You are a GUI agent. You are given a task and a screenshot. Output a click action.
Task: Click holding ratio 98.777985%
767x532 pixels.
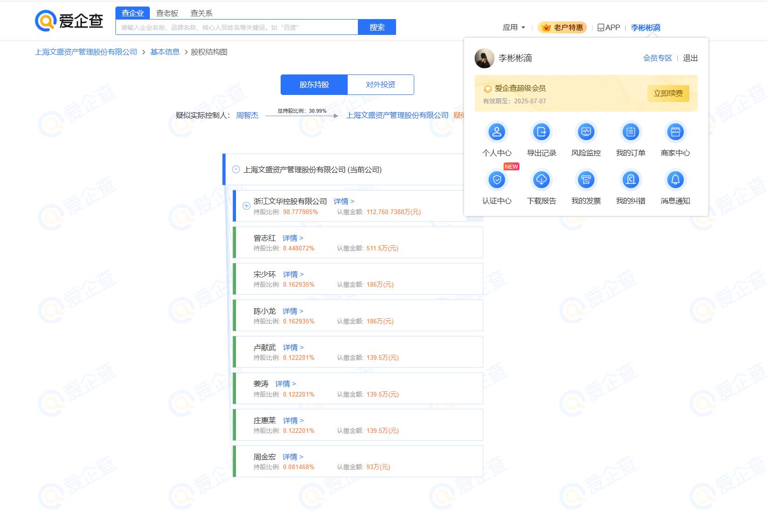tap(300, 212)
